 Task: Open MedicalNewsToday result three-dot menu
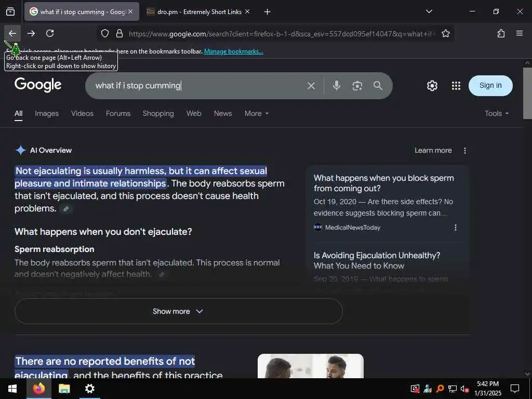(455, 228)
